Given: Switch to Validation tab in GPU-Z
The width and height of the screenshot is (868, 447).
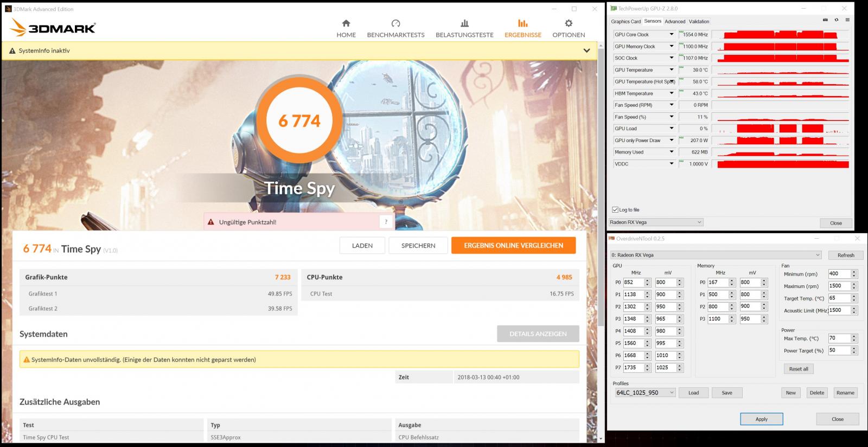Looking at the screenshot, I should point(699,22).
